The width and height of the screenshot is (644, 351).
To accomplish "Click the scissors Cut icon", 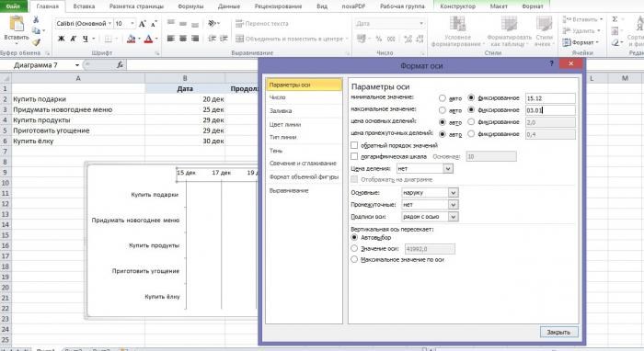I will [36, 19].
